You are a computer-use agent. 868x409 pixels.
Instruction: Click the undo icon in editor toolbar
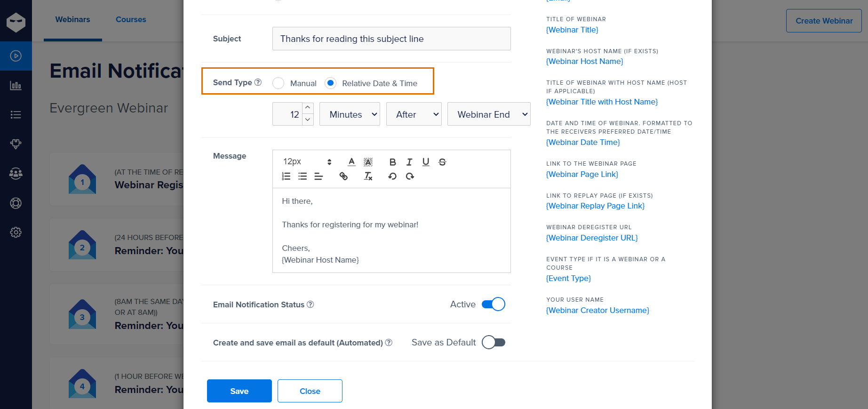pyautogui.click(x=392, y=176)
